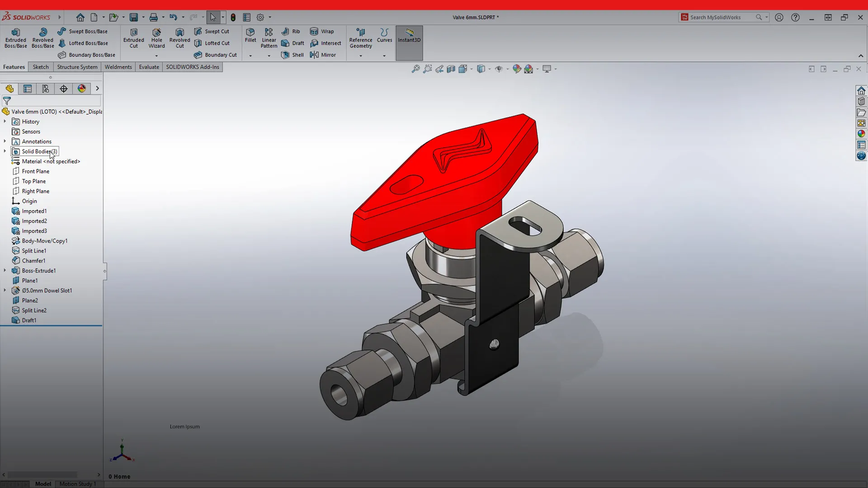Viewport: 868px width, 488px height.
Task: Open the Section View tool
Action: click(x=451, y=69)
